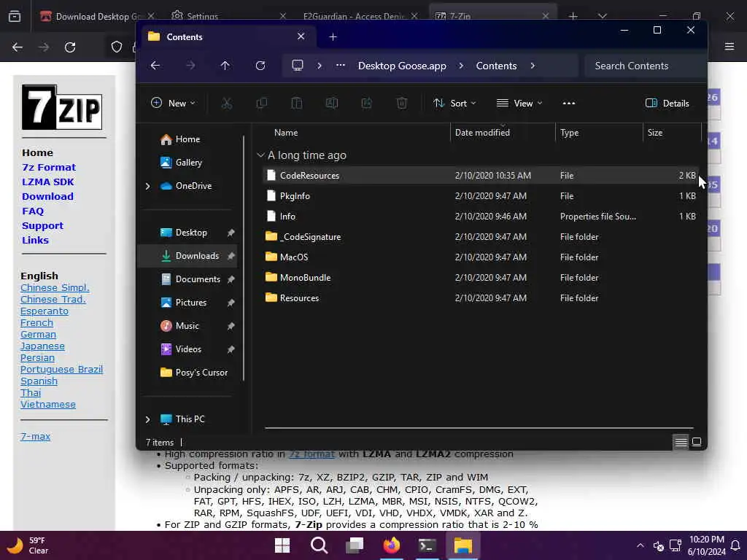Image resolution: width=747 pixels, height=560 pixels.
Task: Select the MacOS folder
Action: [x=481, y=257]
